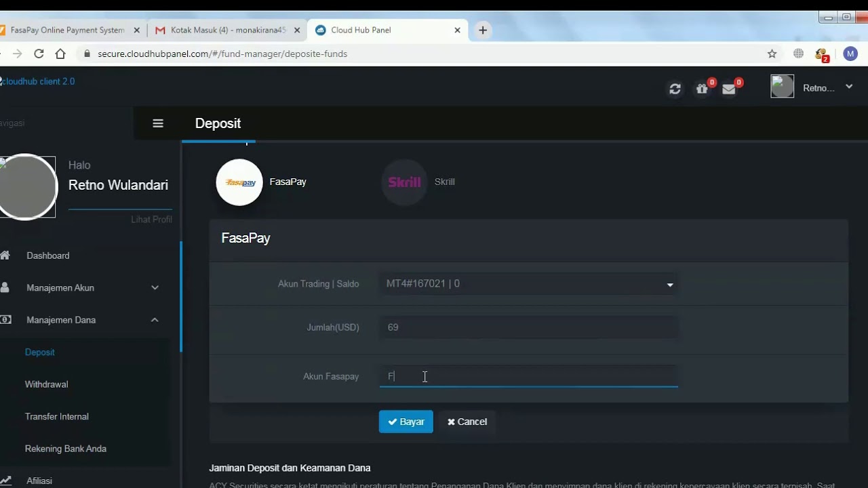868x488 pixels.
Task: Click the Cancel button
Action: (467, 422)
